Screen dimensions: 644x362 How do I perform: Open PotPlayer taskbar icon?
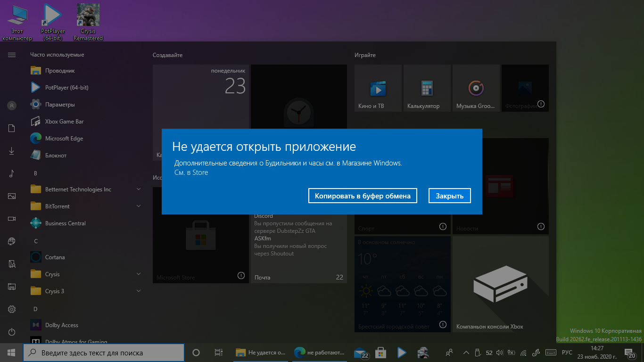coord(402,353)
